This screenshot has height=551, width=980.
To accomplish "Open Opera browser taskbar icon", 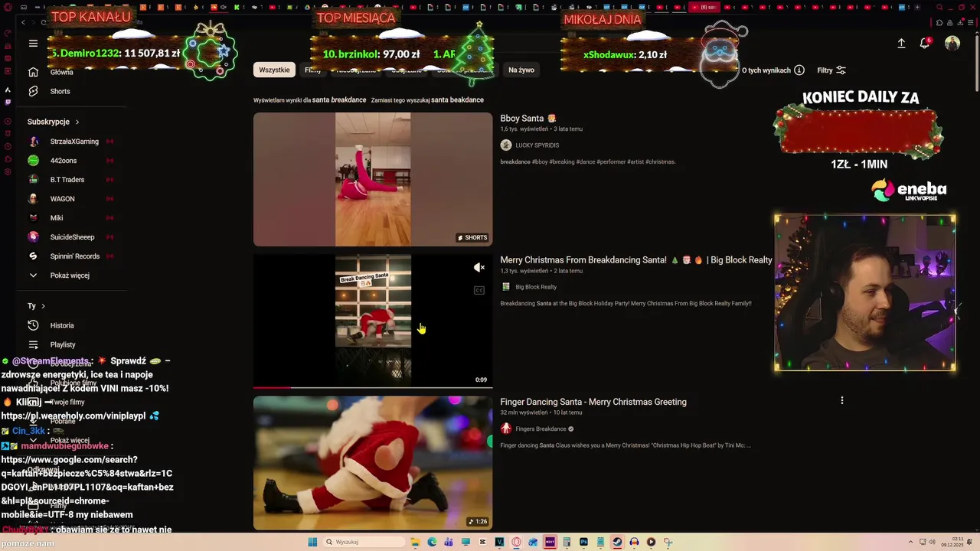I will (x=516, y=542).
